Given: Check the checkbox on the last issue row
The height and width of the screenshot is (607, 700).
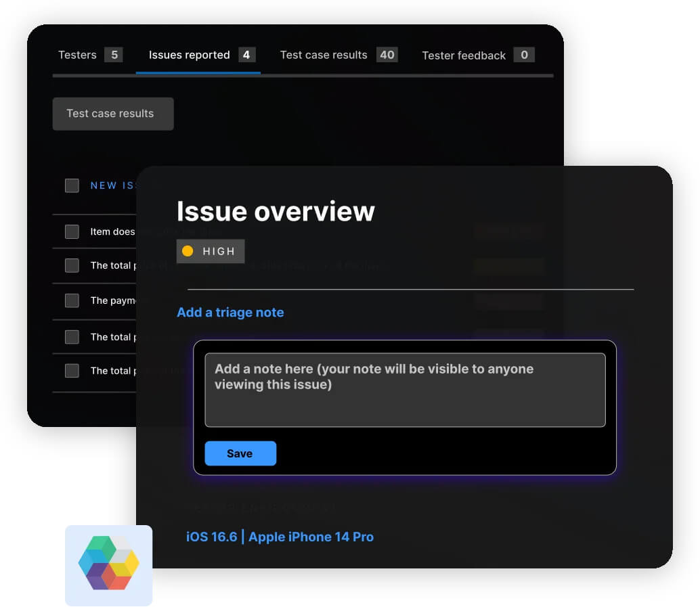Looking at the screenshot, I should (x=71, y=371).
